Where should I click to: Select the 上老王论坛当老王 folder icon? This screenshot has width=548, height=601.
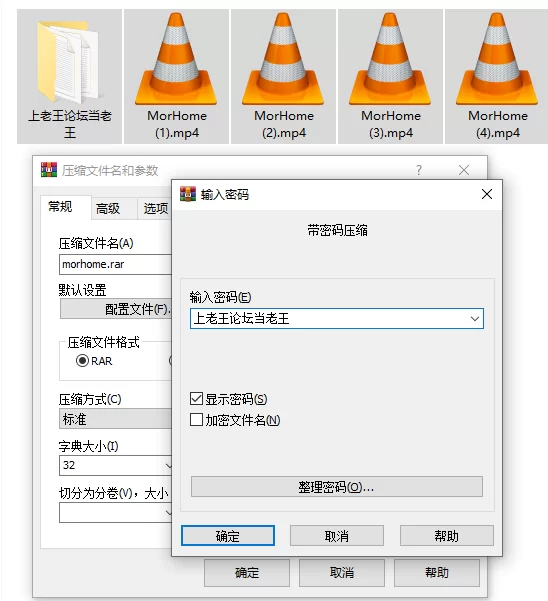(x=68, y=62)
